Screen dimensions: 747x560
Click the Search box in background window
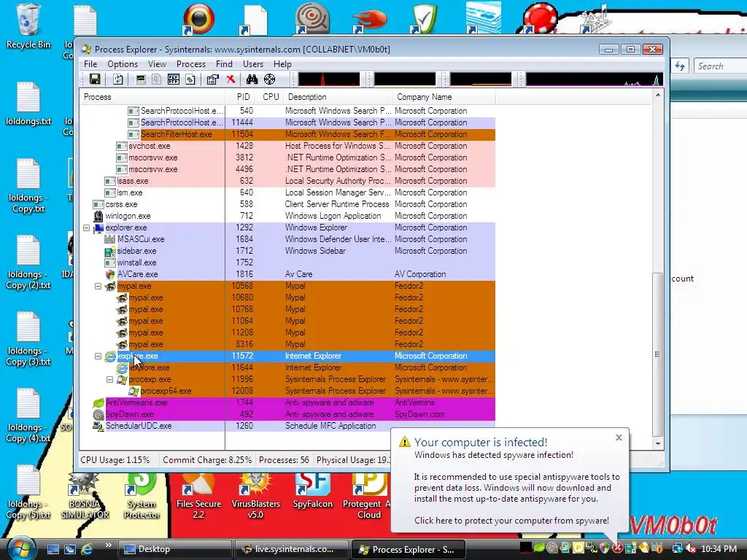(x=720, y=66)
